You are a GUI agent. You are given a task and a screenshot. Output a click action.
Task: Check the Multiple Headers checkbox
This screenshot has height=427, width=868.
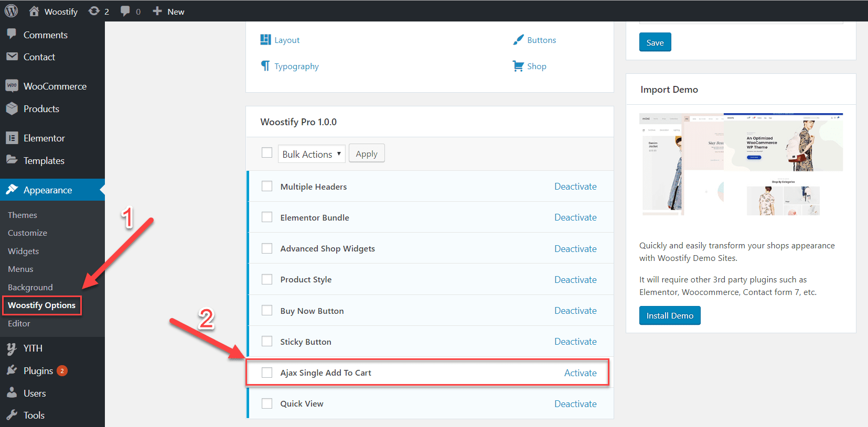[267, 186]
